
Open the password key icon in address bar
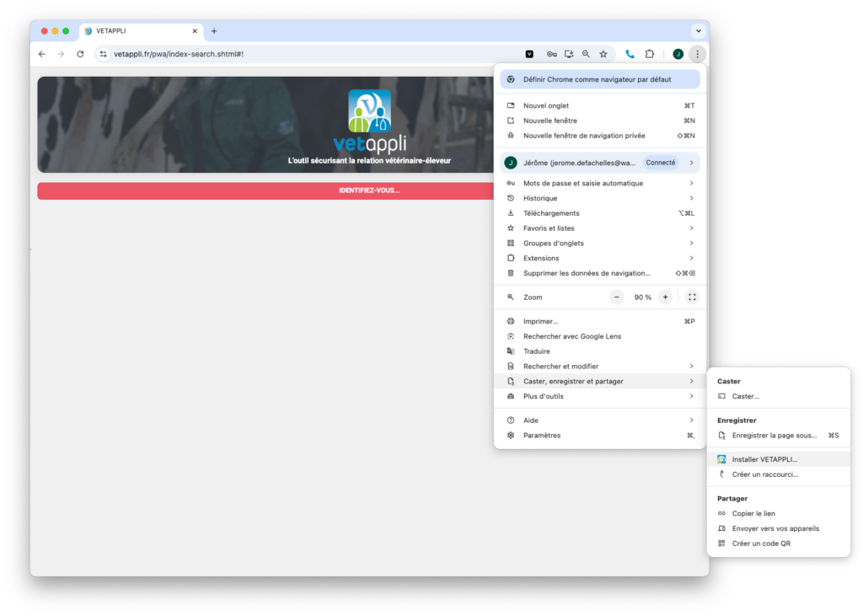tap(551, 54)
